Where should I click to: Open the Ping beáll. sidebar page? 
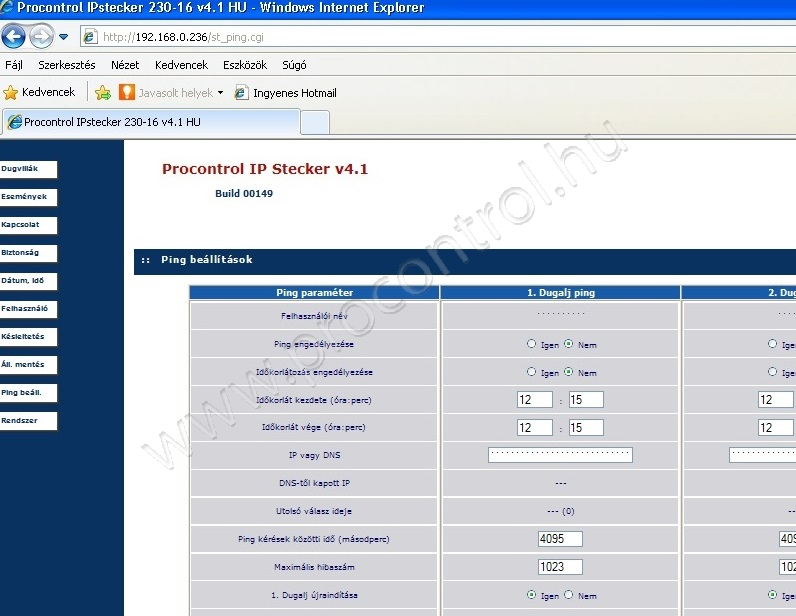[x=28, y=393]
